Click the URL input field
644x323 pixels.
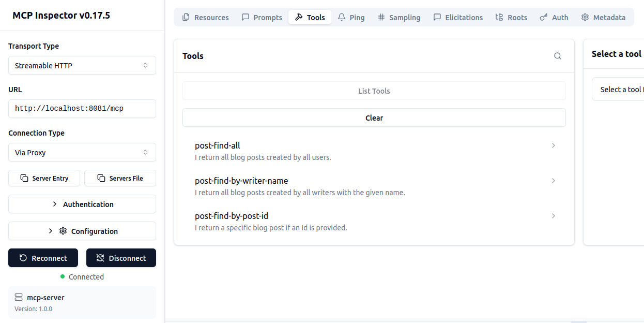[82, 109]
